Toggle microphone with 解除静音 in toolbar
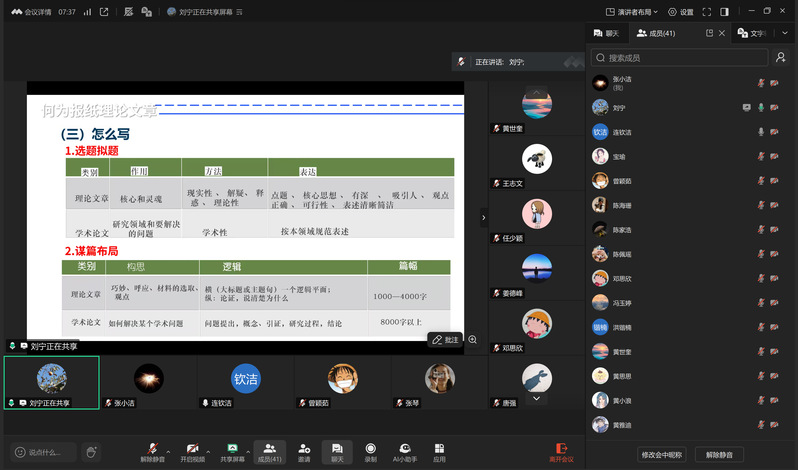 [152, 451]
